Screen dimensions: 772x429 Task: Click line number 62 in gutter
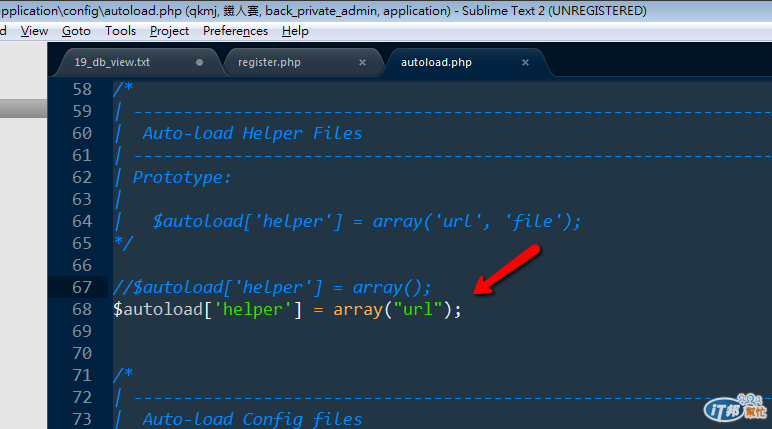pos(82,177)
